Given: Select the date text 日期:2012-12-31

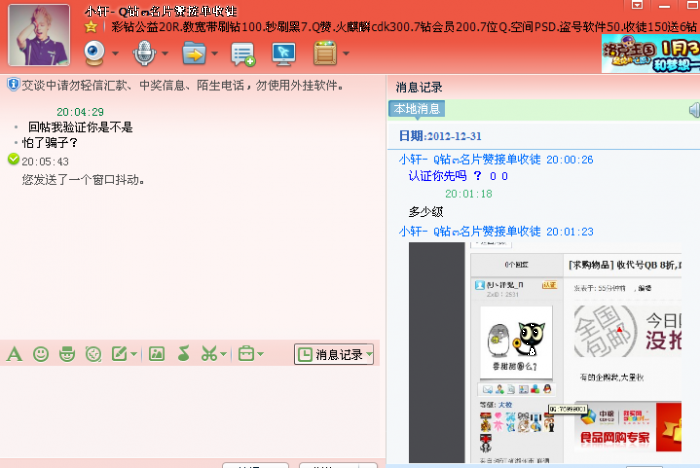Looking at the screenshot, I should coord(440,136).
